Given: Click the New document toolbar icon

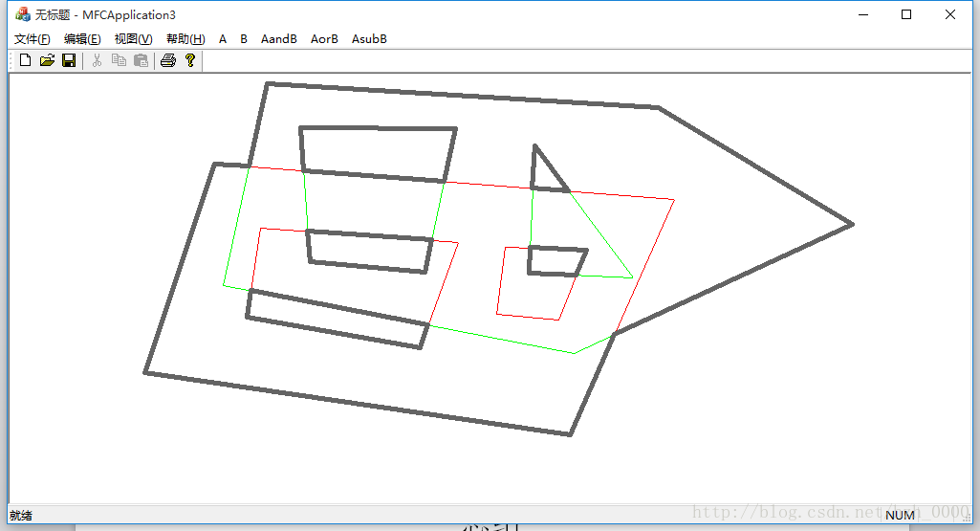Looking at the screenshot, I should pyautogui.click(x=25, y=60).
